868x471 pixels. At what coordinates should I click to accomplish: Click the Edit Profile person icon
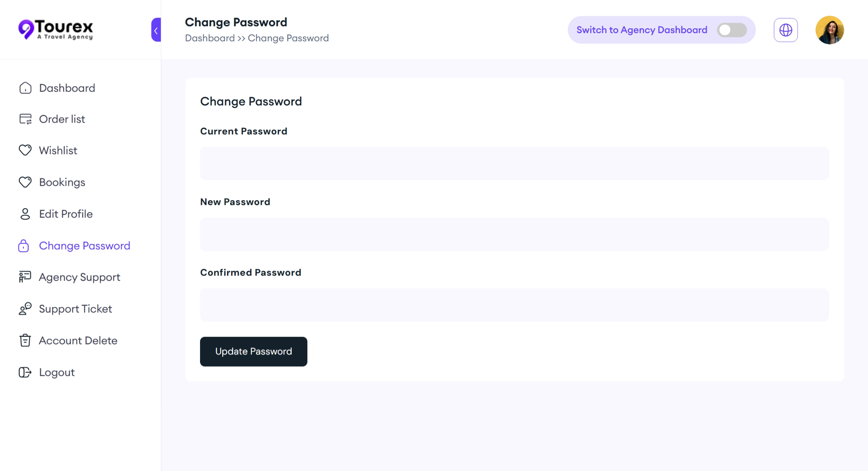[25, 214]
